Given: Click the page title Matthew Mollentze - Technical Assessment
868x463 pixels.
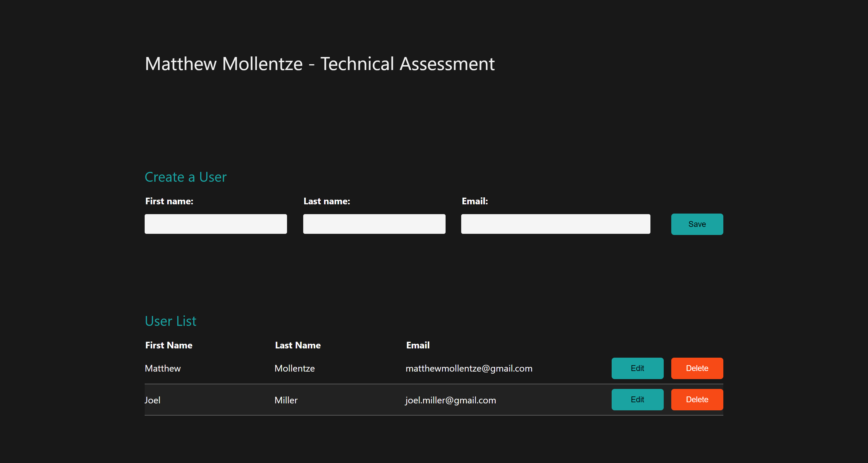Looking at the screenshot, I should pyautogui.click(x=320, y=63).
